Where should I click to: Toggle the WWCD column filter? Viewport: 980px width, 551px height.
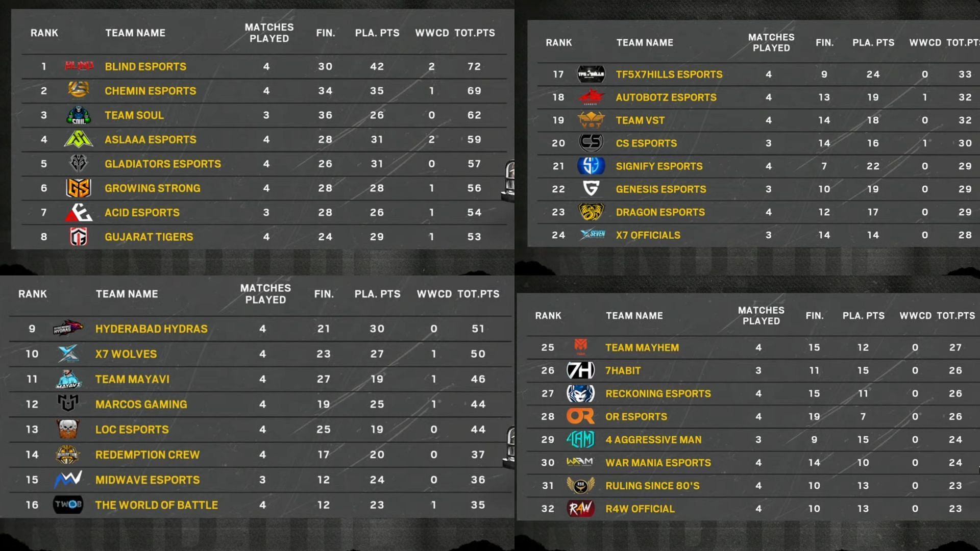click(x=431, y=33)
